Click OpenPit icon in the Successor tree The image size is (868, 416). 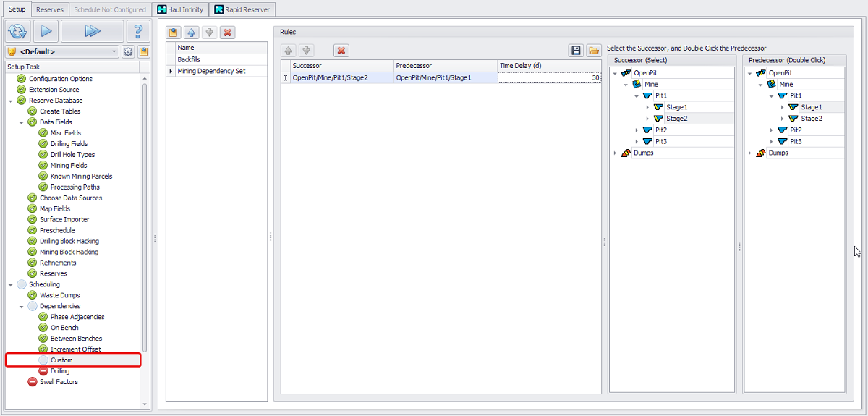(626, 73)
